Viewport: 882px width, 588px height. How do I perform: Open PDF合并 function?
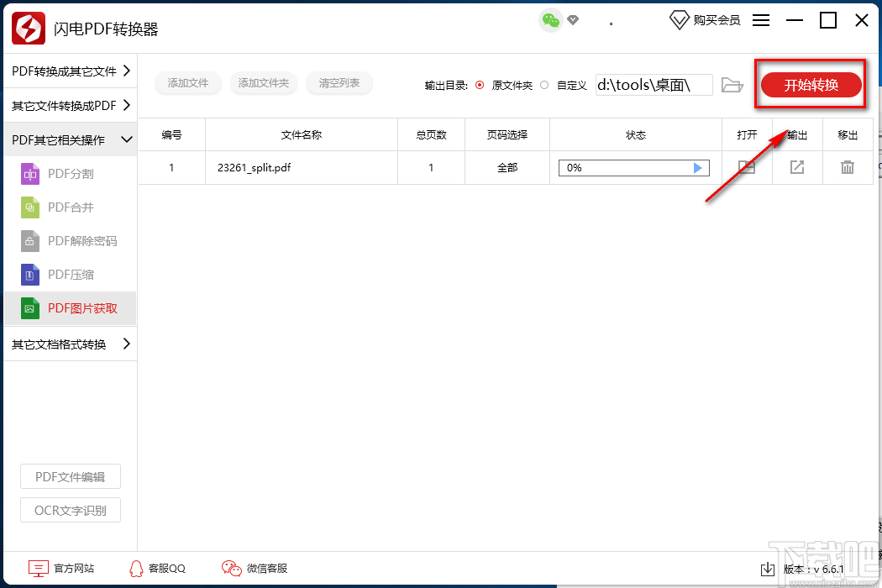click(71, 207)
